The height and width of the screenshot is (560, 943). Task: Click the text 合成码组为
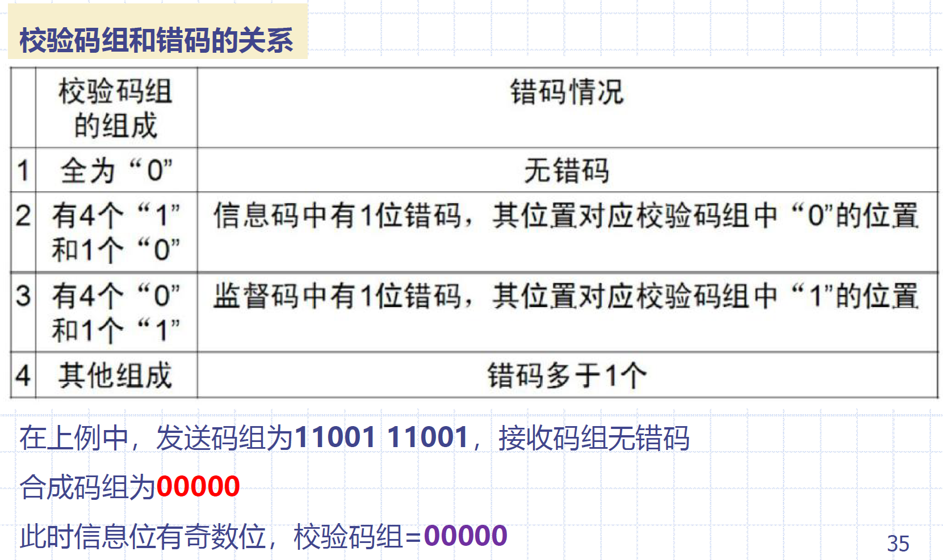tap(87, 487)
